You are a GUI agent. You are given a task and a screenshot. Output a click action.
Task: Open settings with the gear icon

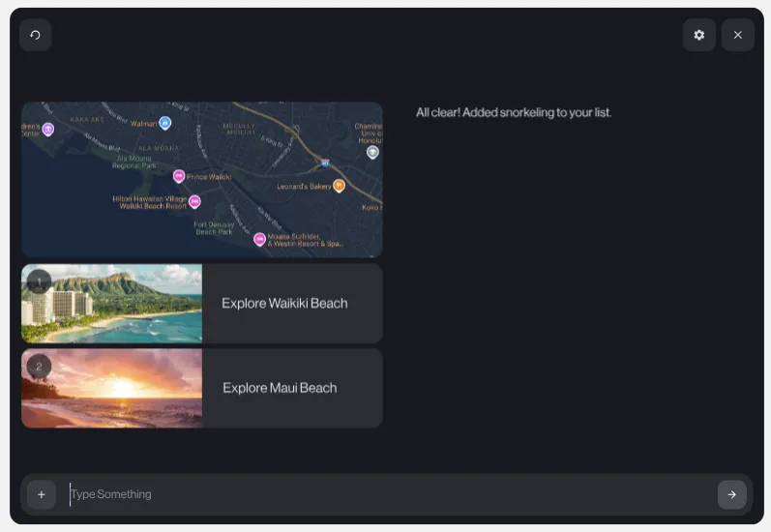coord(699,35)
